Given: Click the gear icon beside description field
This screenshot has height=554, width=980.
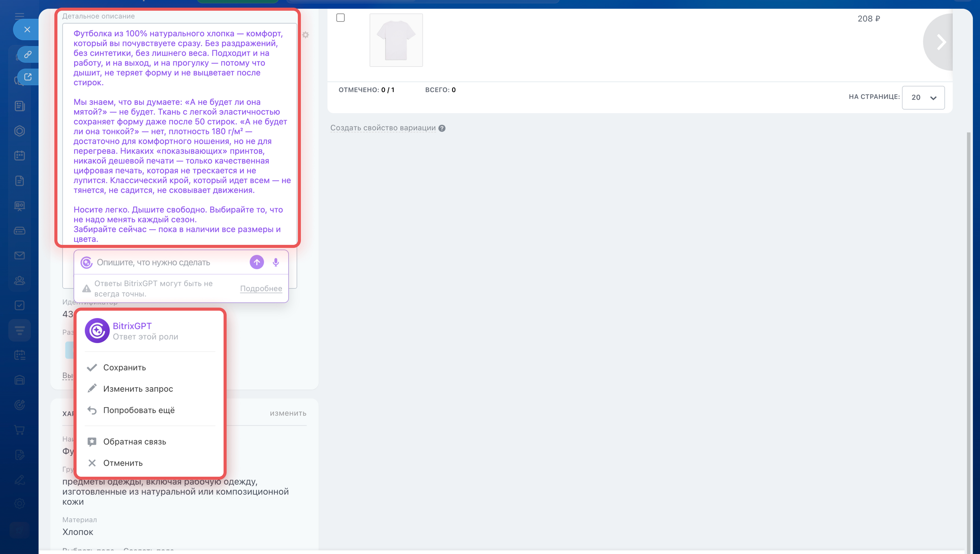Looking at the screenshot, I should coord(305,35).
